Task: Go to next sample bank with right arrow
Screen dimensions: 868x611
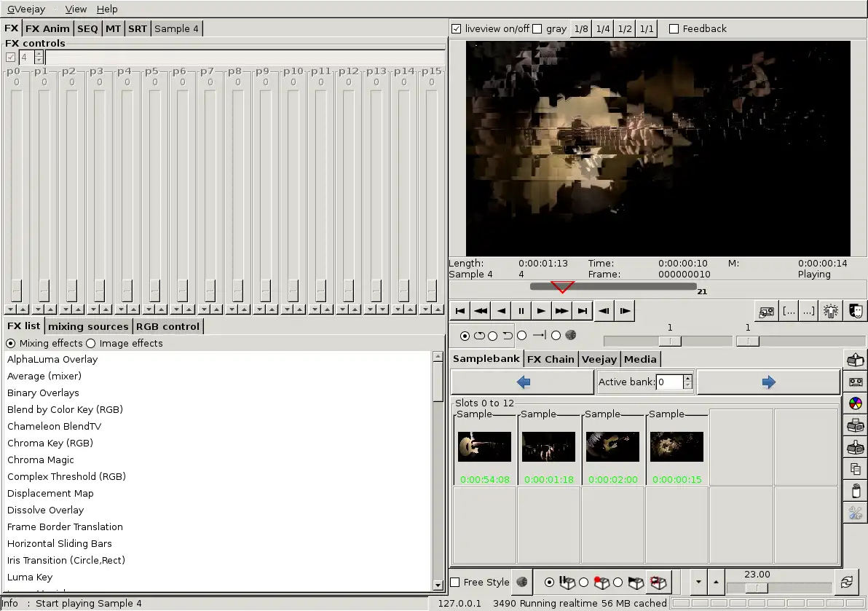Action: pyautogui.click(x=768, y=382)
